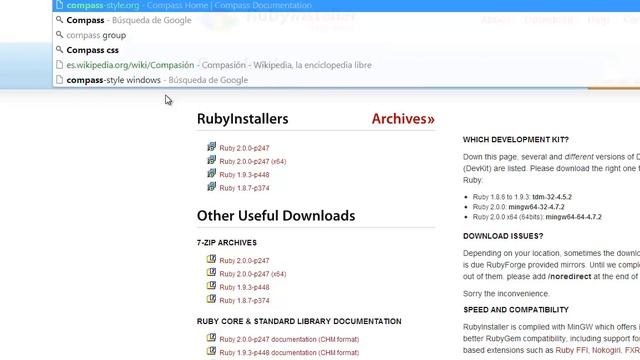Click the icon beside Ruby 1.9.3-p448 documentation

[x=211, y=351]
